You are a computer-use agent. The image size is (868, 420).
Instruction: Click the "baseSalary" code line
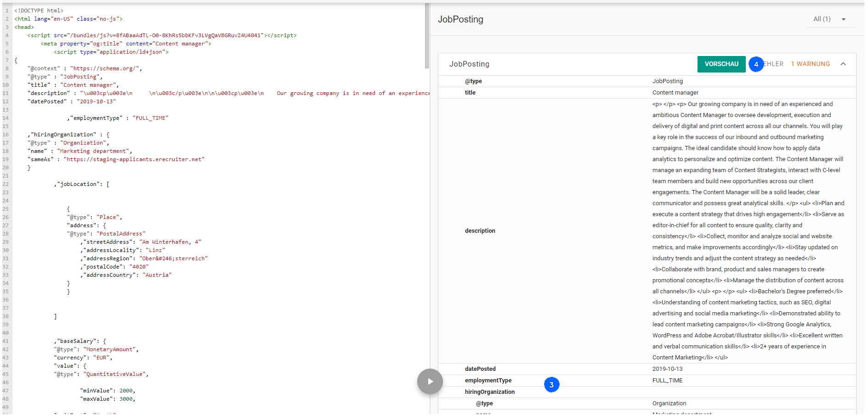[80, 341]
